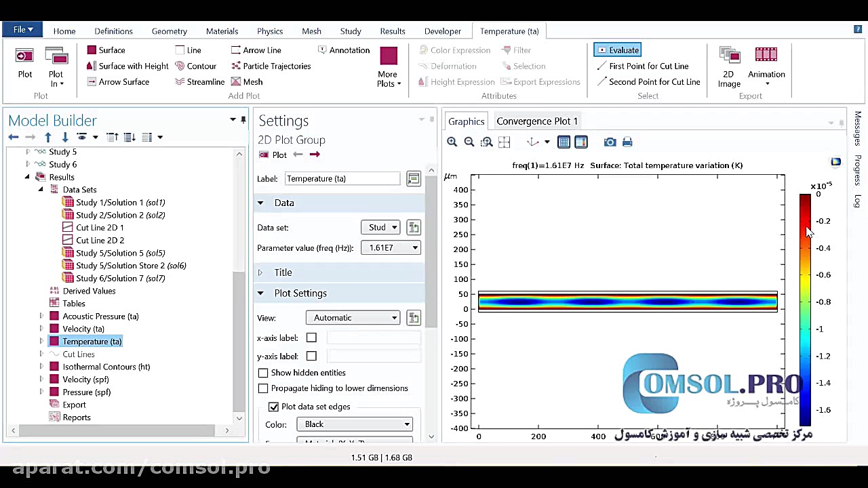The image size is (868, 488).
Task: Open the View dropdown set to Automatic
Action: point(353,318)
